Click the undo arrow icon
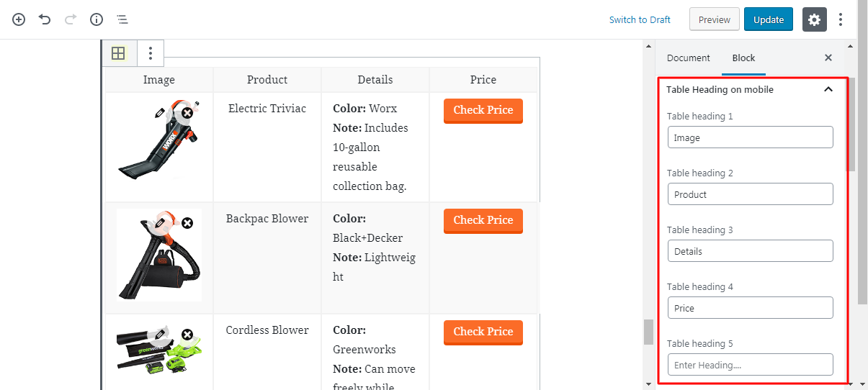The width and height of the screenshot is (868, 390). 45,19
